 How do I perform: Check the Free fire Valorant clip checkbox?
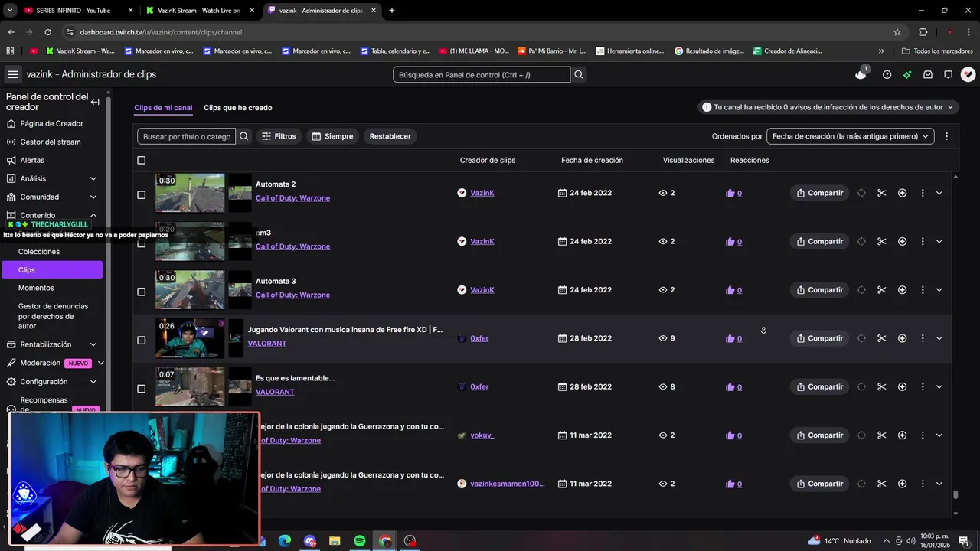point(141,341)
